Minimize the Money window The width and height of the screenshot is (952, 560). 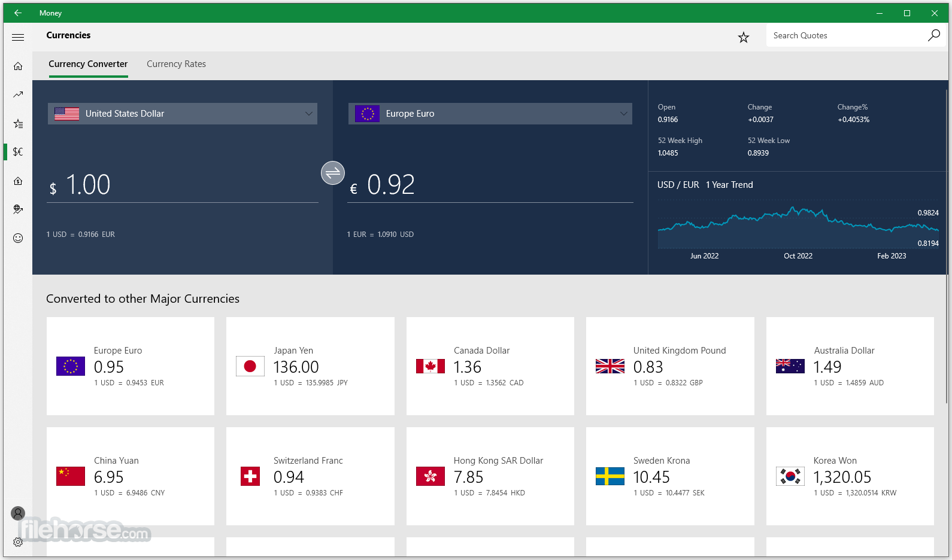(880, 13)
